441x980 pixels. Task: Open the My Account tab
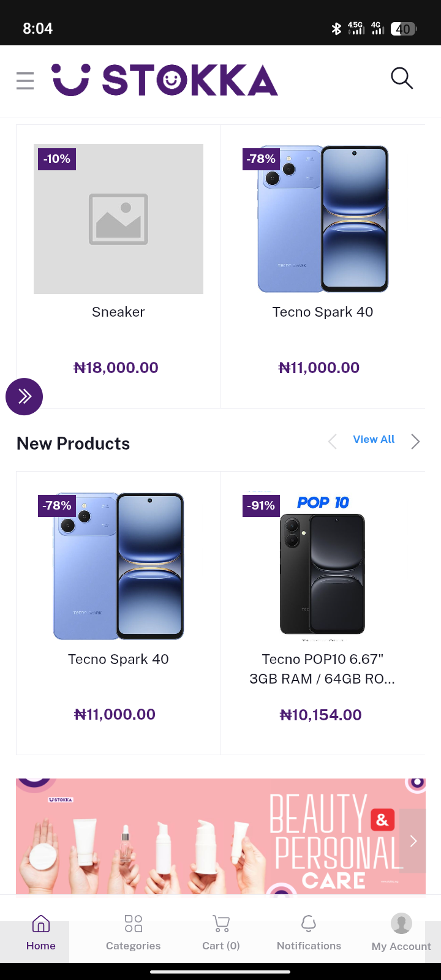[401, 933]
